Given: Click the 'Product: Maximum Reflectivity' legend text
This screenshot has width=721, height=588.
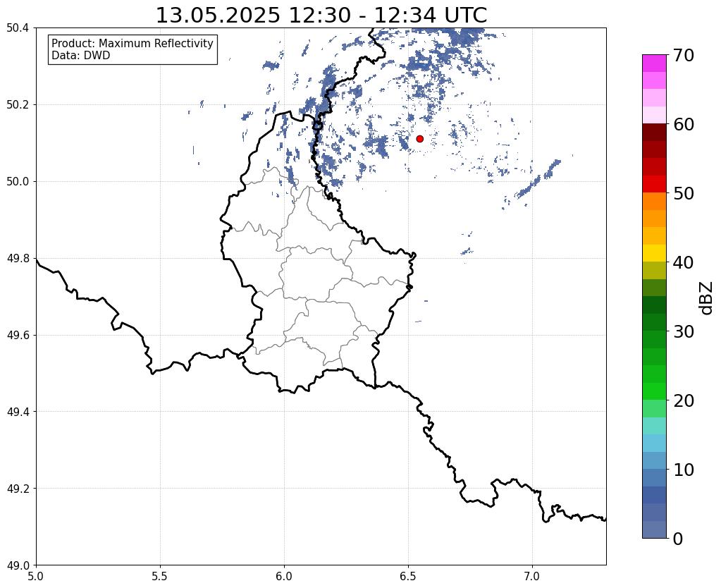Looking at the screenshot, I should coord(133,43).
